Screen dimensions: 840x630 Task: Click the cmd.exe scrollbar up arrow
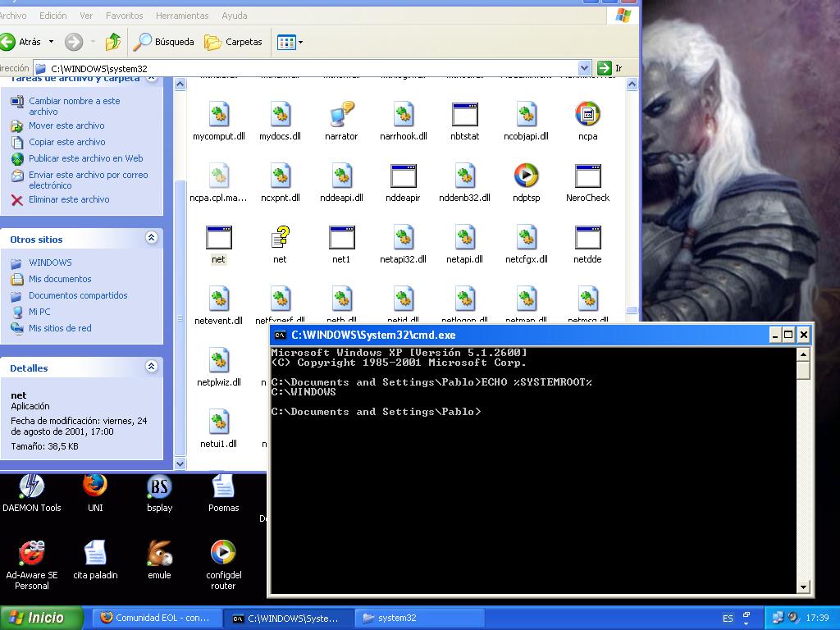coord(803,354)
